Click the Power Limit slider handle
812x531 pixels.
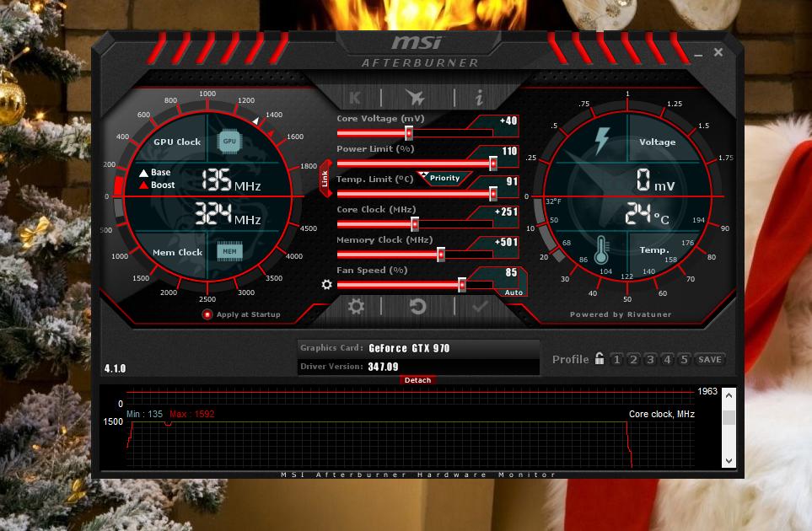[493, 164]
